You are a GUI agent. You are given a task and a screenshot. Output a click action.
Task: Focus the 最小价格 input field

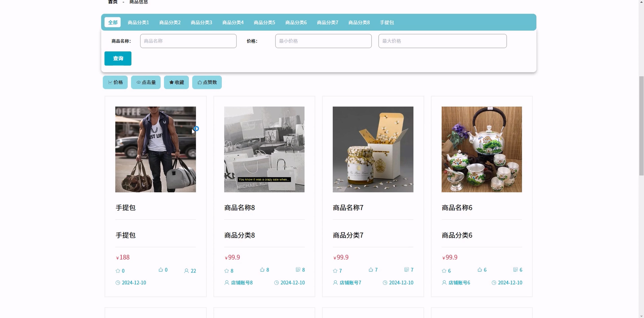pos(323,41)
